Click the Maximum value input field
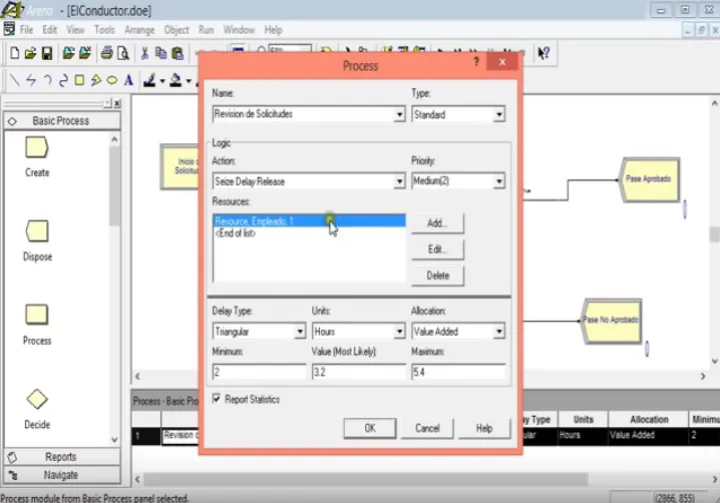The width and height of the screenshot is (720, 503). pyautogui.click(x=457, y=372)
